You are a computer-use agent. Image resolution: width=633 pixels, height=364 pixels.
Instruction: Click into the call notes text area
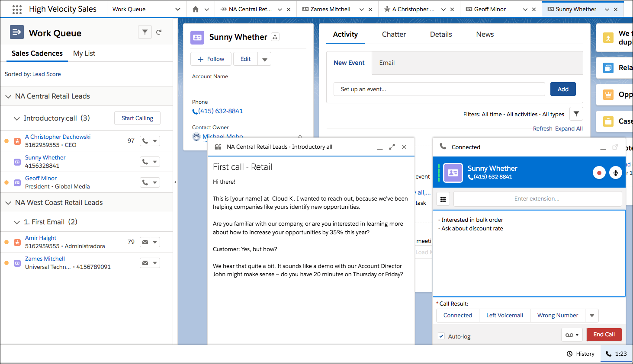pos(529,253)
